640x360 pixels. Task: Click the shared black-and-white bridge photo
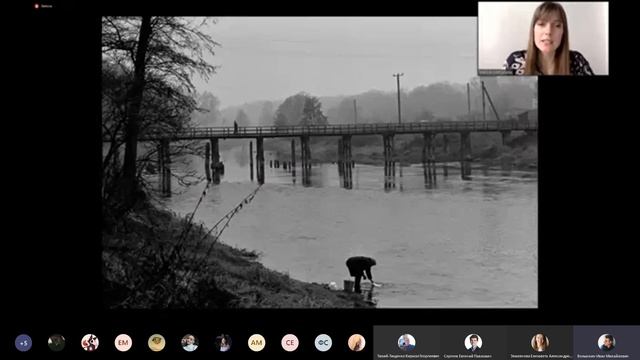click(x=320, y=162)
